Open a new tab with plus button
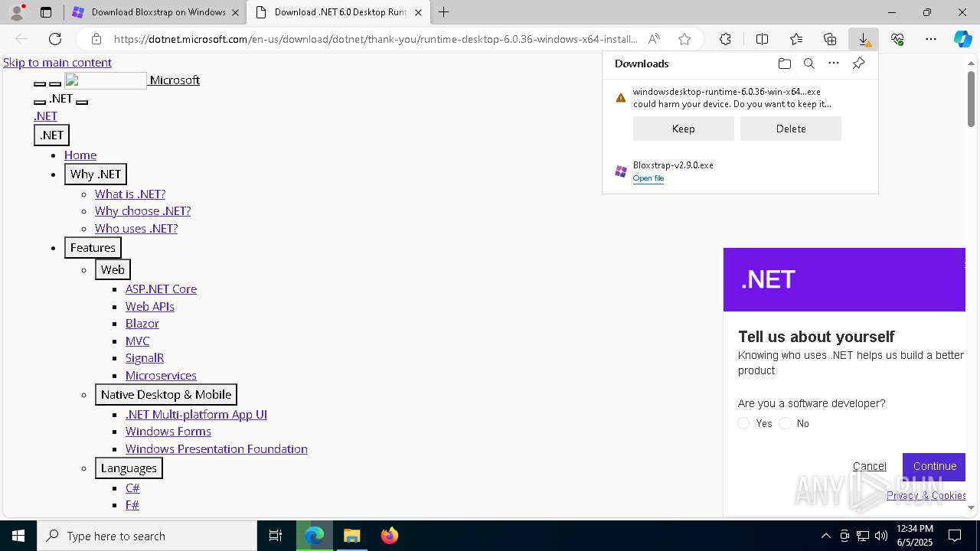Image resolution: width=980 pixels, height=551 pixels. tap(444, 12)
